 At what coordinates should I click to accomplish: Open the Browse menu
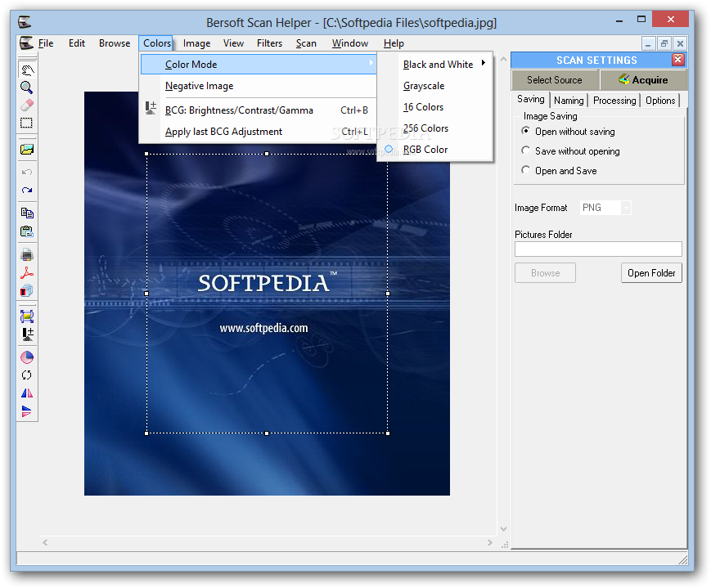[x=115, y=43]
